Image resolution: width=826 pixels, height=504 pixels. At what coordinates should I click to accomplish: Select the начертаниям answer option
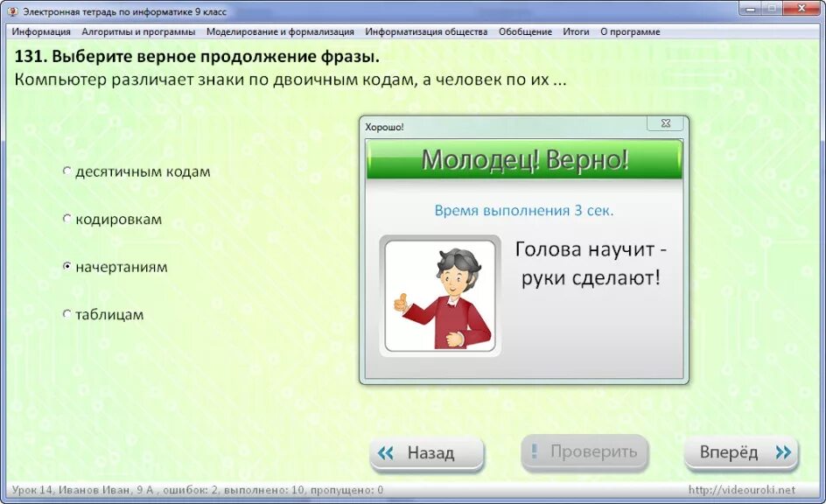click(115, 267)
